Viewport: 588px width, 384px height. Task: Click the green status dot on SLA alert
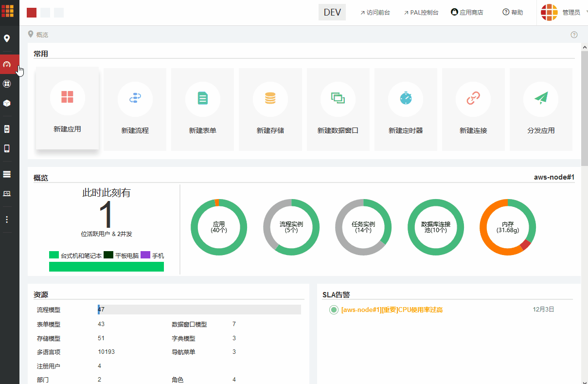click(x=334, y=310)
